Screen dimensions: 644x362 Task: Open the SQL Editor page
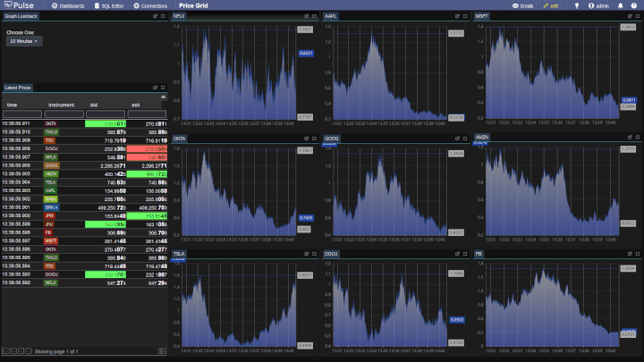click(109, 5)
